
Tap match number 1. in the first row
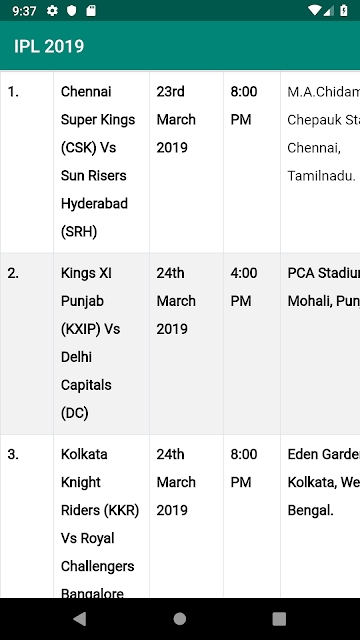(13, 92)
